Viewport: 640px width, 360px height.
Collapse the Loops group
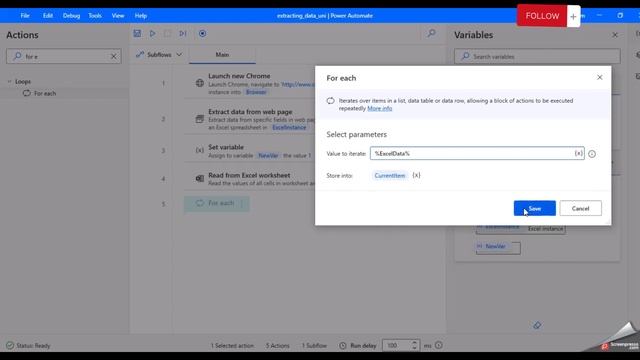[9, 82]
